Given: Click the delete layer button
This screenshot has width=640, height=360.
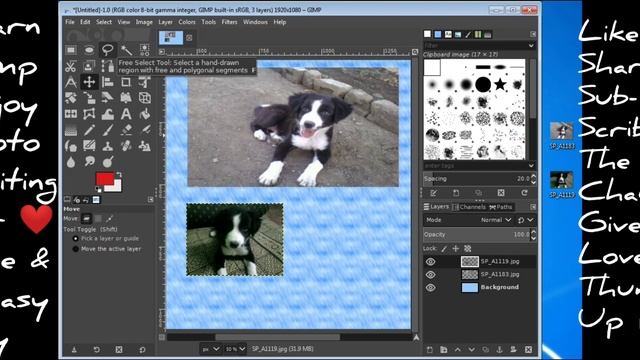Looking at the screenshot, I should [x=529, y=350].
